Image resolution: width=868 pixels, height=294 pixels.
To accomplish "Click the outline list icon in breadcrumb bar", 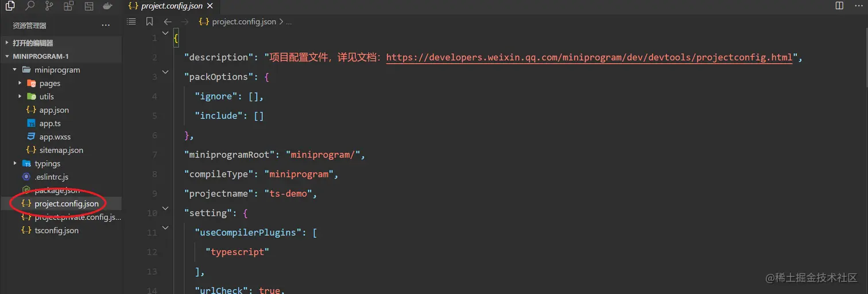I will click(131, 21).
